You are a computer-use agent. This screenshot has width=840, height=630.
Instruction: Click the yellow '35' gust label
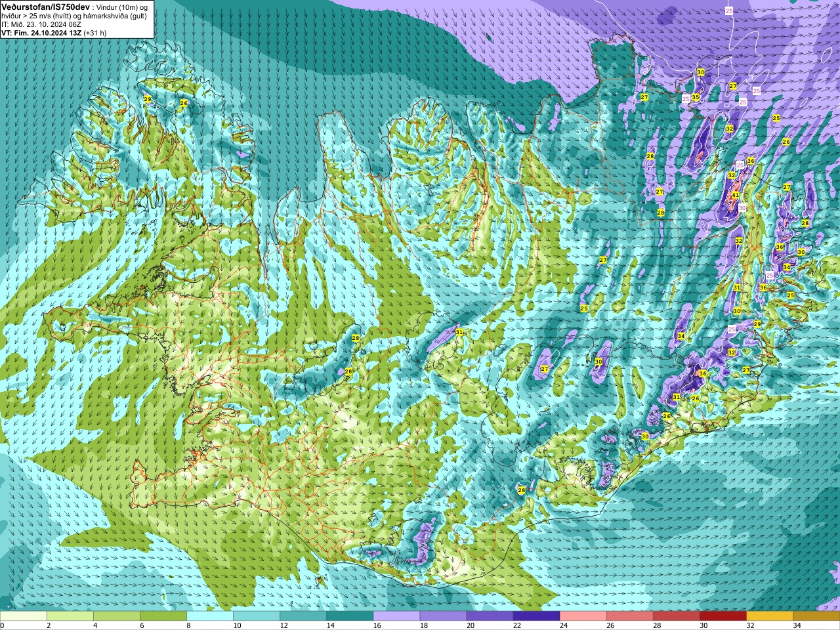696,97
